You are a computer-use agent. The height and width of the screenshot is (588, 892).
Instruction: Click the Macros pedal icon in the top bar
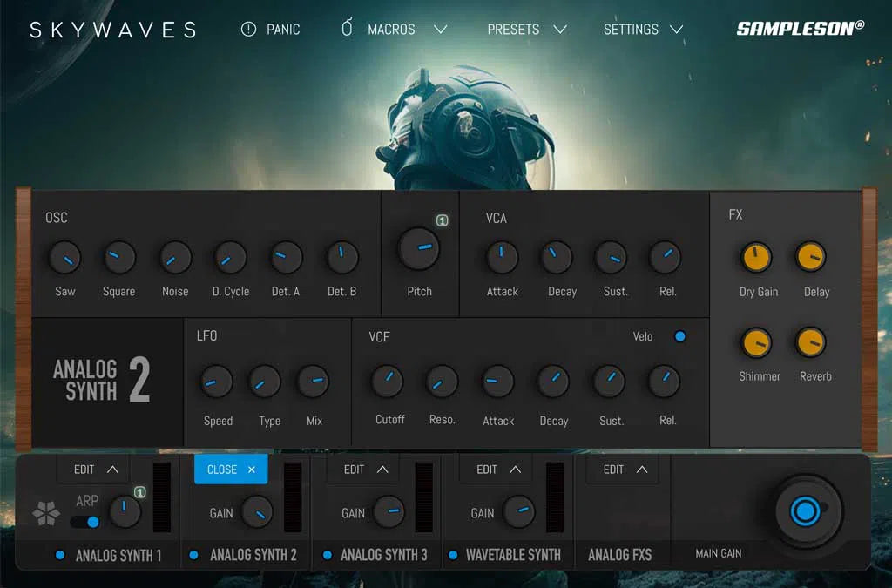click(345, 29)
